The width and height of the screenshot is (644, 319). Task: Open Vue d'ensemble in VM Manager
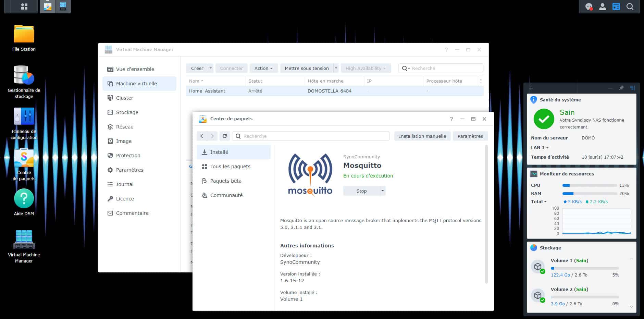139,69
